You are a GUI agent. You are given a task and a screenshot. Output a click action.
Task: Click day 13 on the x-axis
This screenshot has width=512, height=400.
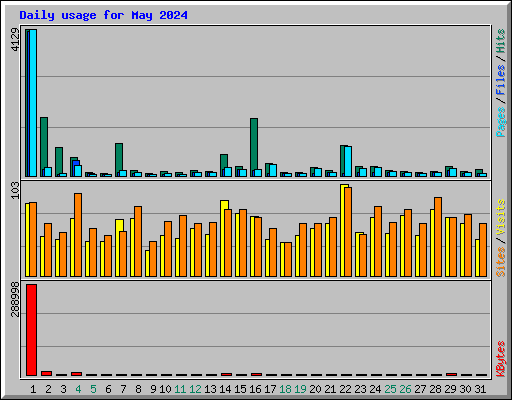210,389
